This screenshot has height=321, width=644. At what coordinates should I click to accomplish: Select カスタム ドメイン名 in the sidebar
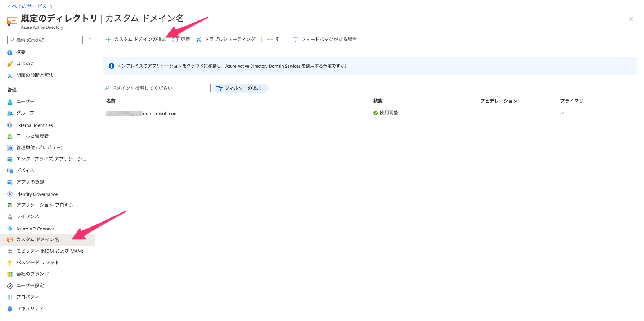point(48,239)
